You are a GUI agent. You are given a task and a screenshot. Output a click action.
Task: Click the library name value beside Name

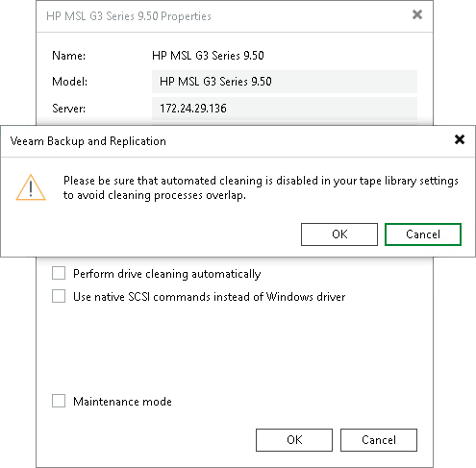[x=208, y=56]
